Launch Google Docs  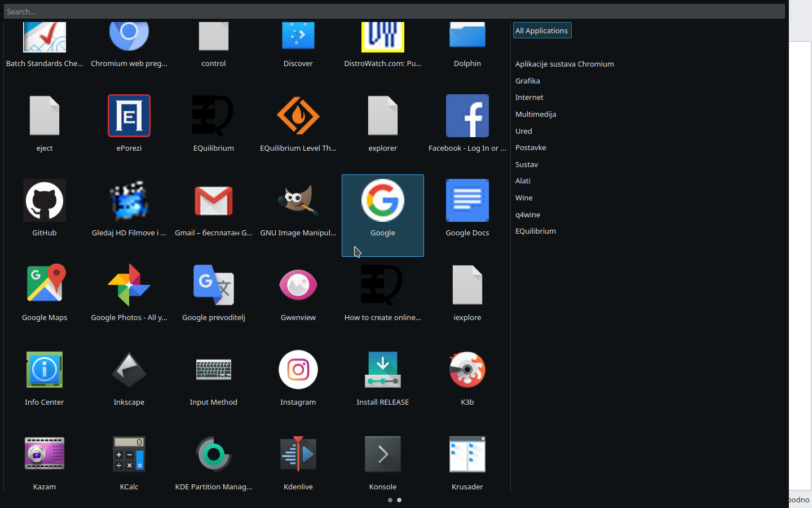467,200
